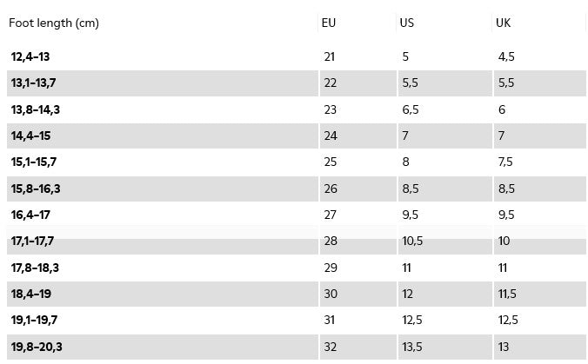Click the EU column header
This screenshot has width=588, height=364.
click(329, 23)
